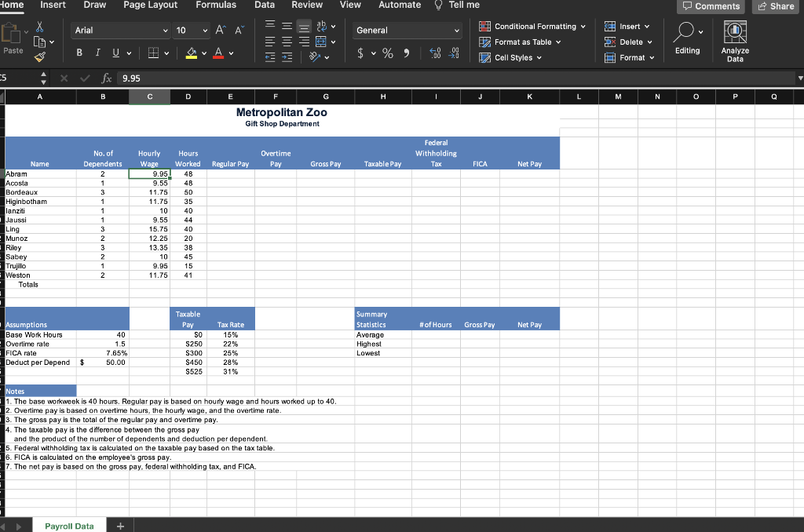
Task: Toggle Bold formatting
Action: pyautogui.click(x=79, y=53)
